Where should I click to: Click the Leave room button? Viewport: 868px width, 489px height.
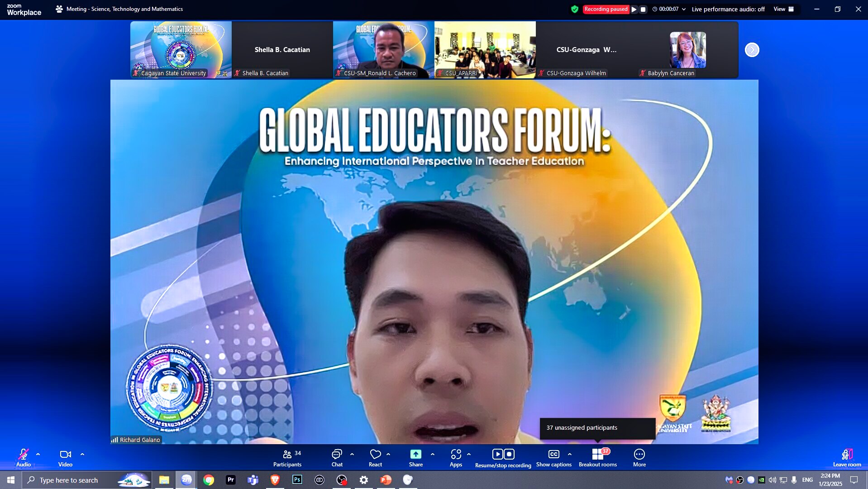tap(847, 457)
